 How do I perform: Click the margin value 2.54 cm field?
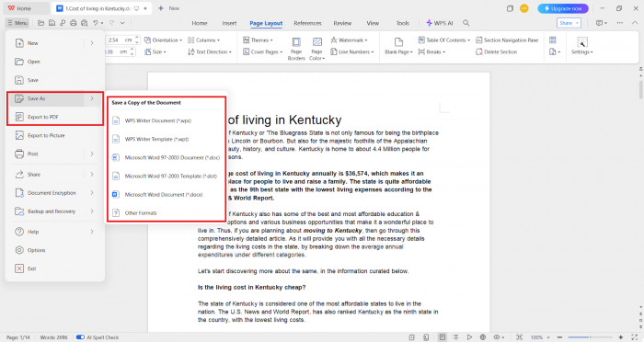pos(119,40)
